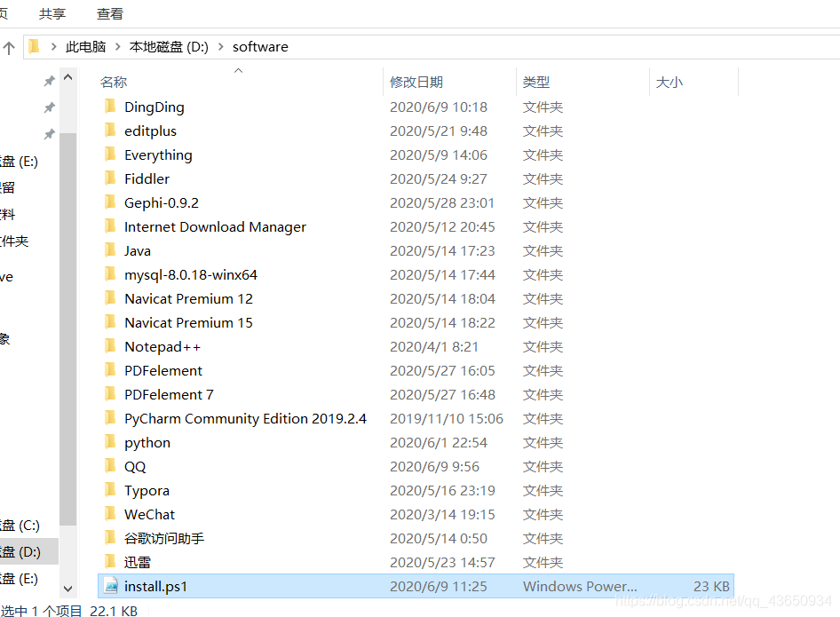840x617 pixels.
Task: Click the Java folder icon
Action: [110, 250]
